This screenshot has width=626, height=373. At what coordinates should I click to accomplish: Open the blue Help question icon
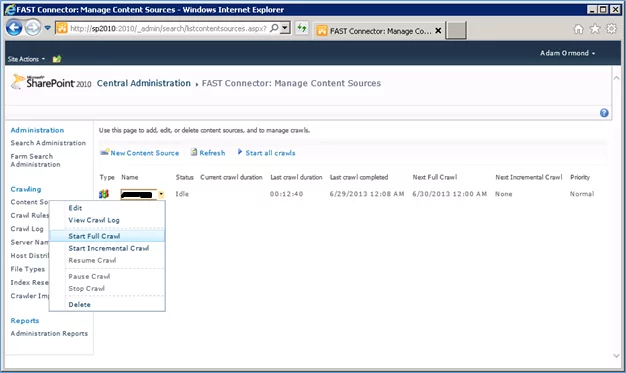tap(604, 113)
